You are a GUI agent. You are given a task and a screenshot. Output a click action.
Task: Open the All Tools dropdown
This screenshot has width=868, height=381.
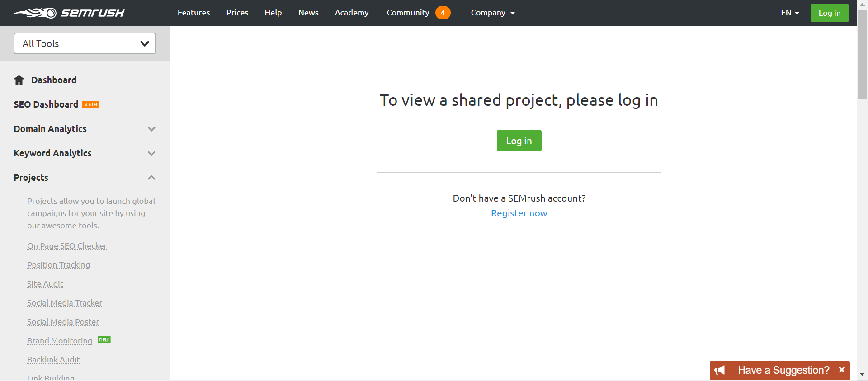pos(85,43)
